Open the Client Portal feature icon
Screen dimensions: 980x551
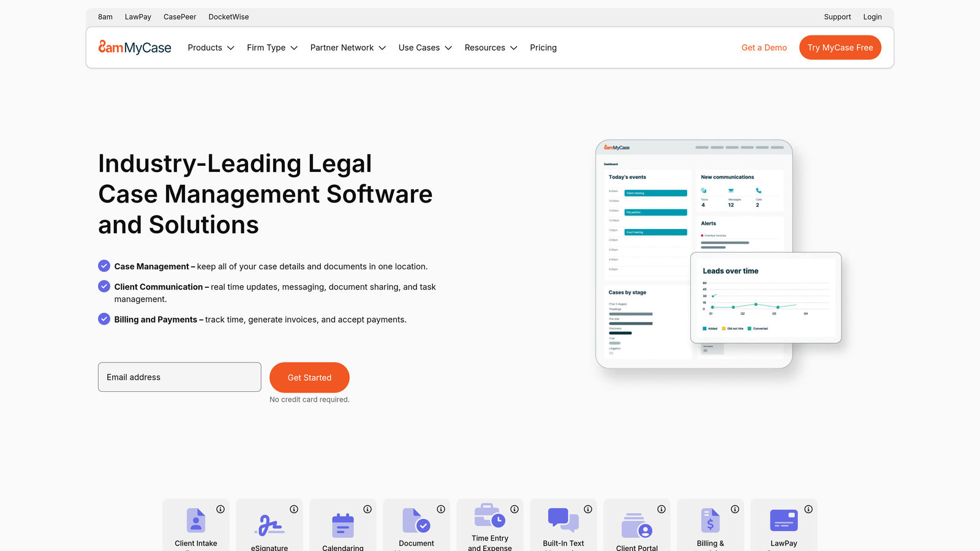[x=637, y=525]
